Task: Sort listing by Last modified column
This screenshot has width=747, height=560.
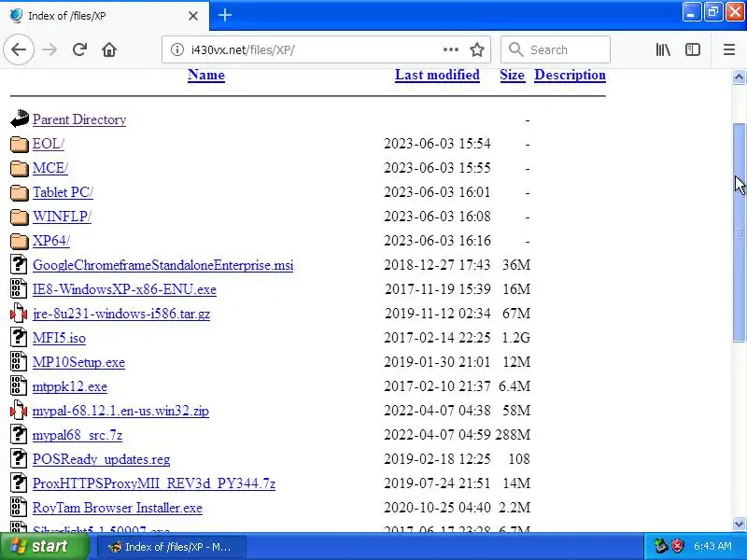Action: pos(437,76)
